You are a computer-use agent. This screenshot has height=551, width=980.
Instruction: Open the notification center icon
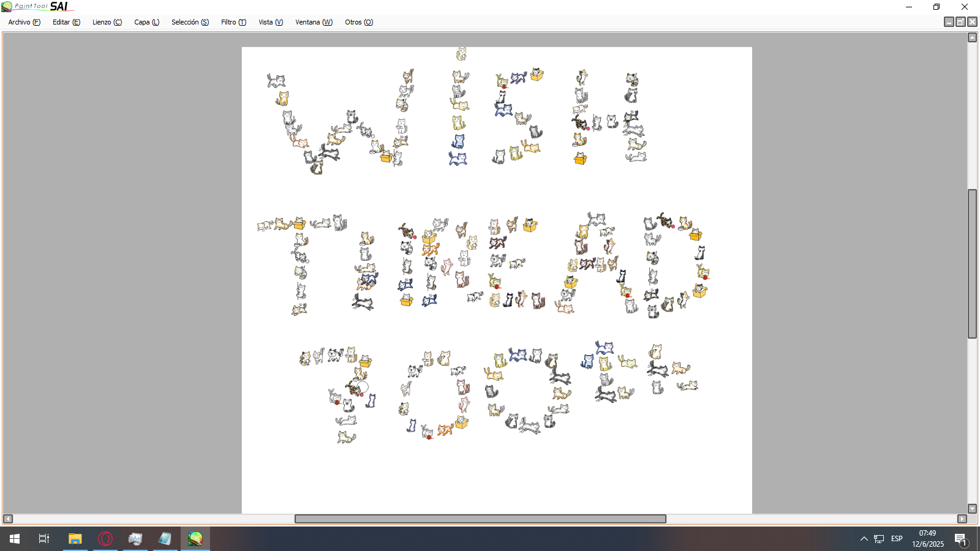point(960,539)
